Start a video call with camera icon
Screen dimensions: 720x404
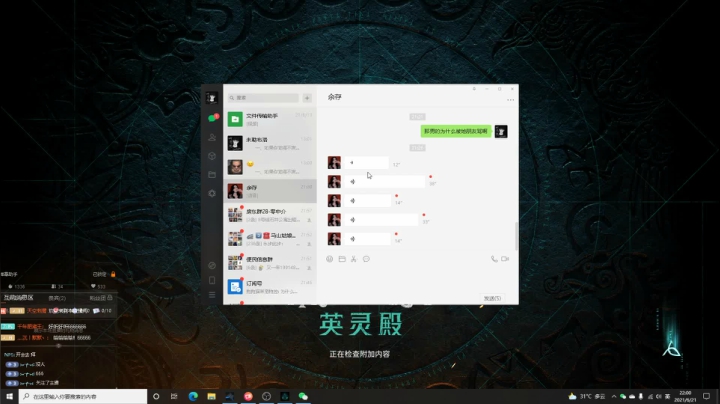505,259
